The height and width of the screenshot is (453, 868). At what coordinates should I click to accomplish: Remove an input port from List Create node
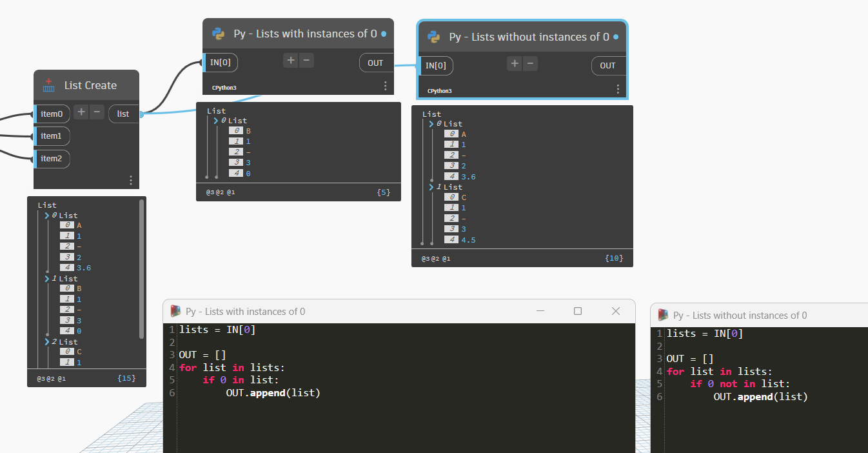[x=97, y=112]
